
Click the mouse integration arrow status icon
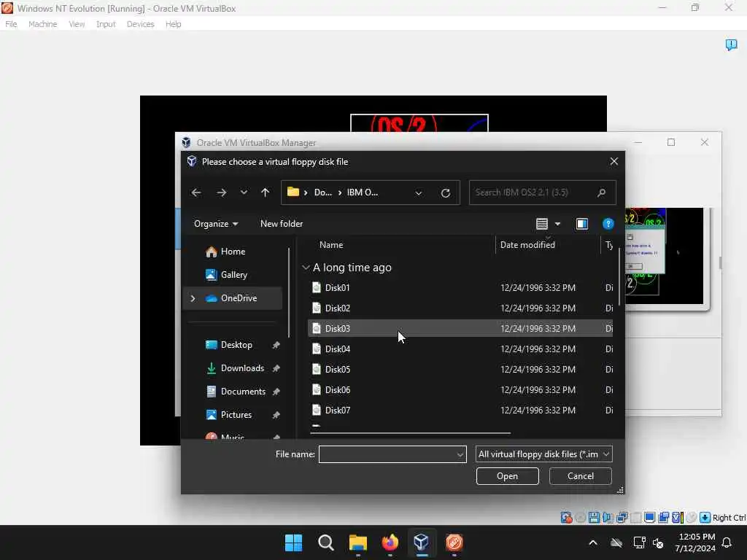pyautogui.click(x=705, y=518)
